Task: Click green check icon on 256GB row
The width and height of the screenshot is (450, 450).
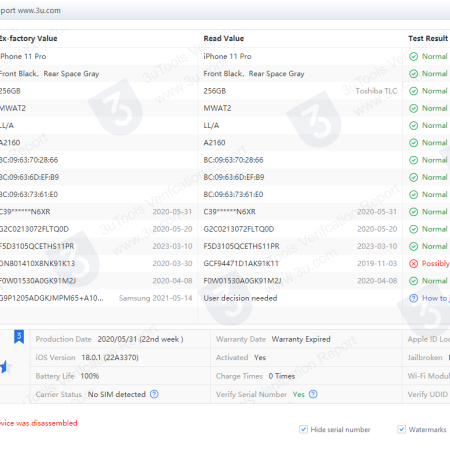Action: click(x=413, y=91)
